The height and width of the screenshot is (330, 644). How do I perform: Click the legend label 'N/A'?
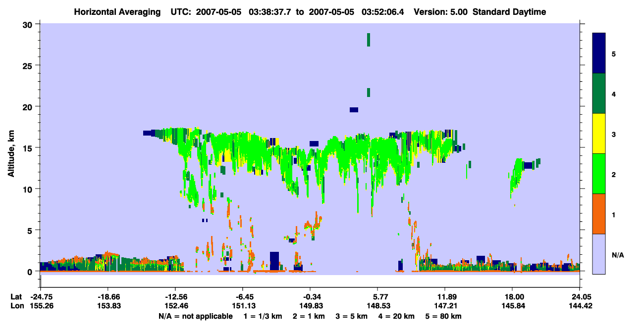(x=618, y=255)
